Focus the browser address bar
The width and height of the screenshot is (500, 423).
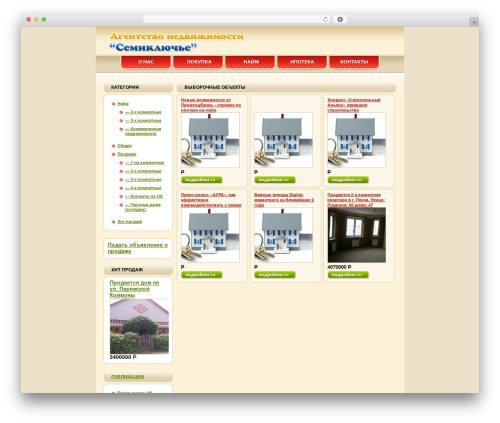pyautogui.click(x=237, y=19)
